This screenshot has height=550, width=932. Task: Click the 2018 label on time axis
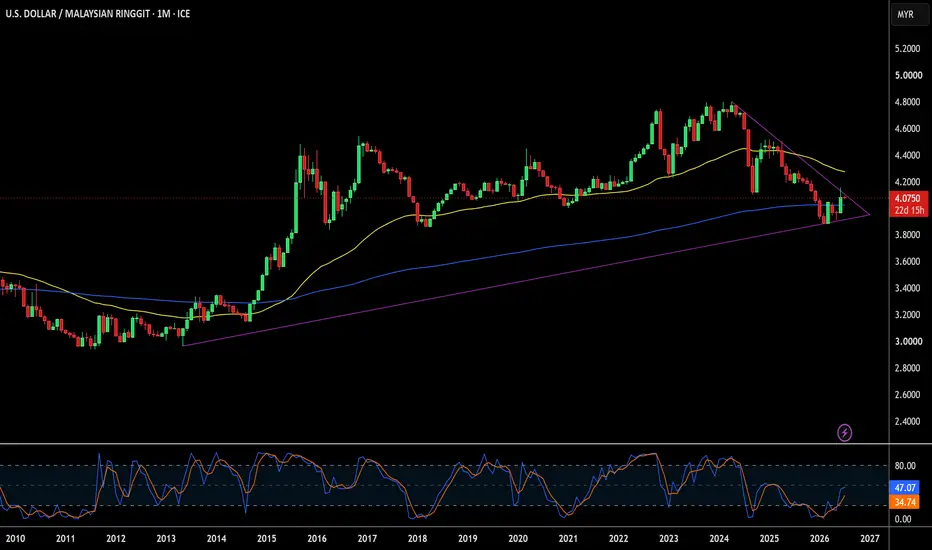tap(417, 539)
